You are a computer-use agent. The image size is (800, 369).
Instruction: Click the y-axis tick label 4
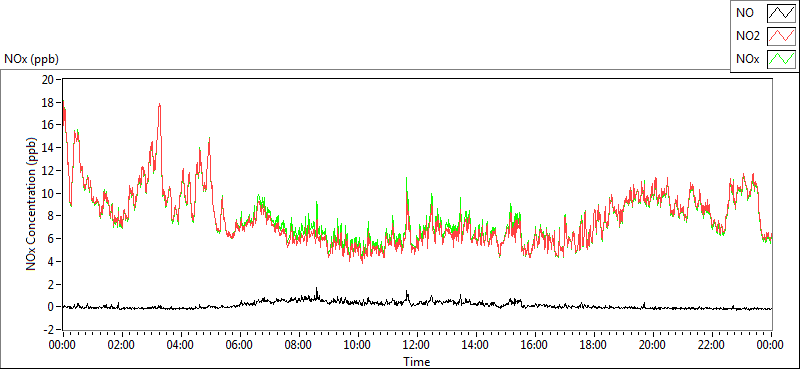tap(52, 261)
